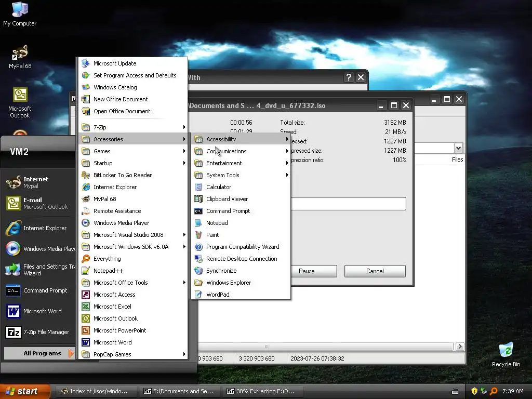Open dropdown arrow in 7-Zip file manager
This screenshot has width=532, height=399.
click(458, 148)
